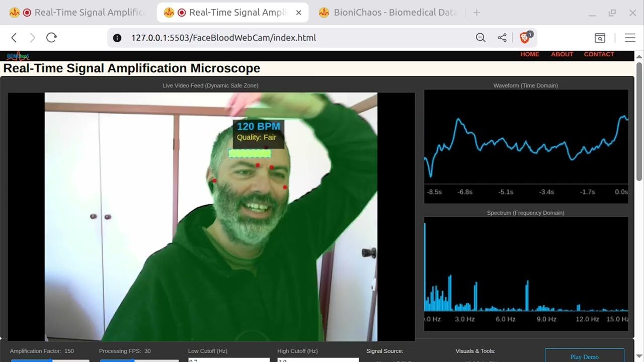The width and height of the screenshot is (644, 362).
Task: Click the Real-Time Signal Amplification Microscope title
Action: pos(132,68)
